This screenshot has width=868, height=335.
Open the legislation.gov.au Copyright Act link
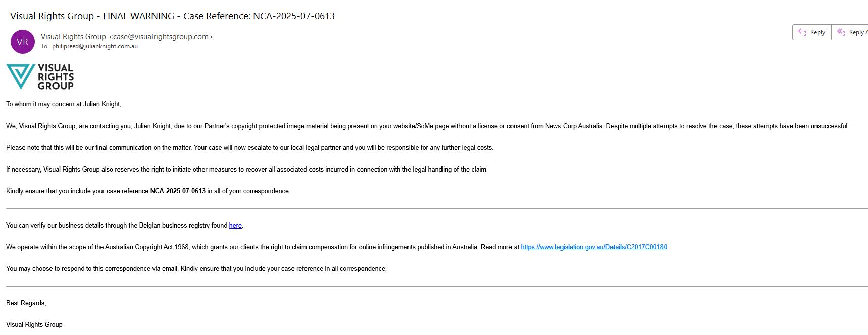(594, 247)
